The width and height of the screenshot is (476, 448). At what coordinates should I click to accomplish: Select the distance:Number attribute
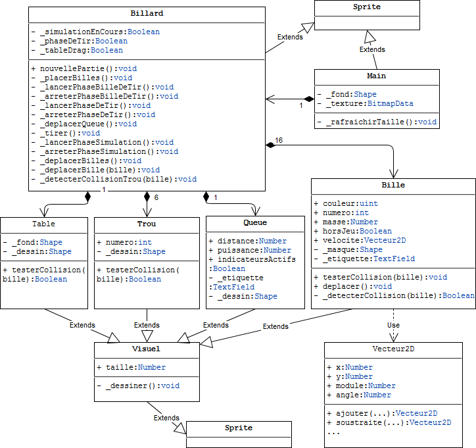248,241
